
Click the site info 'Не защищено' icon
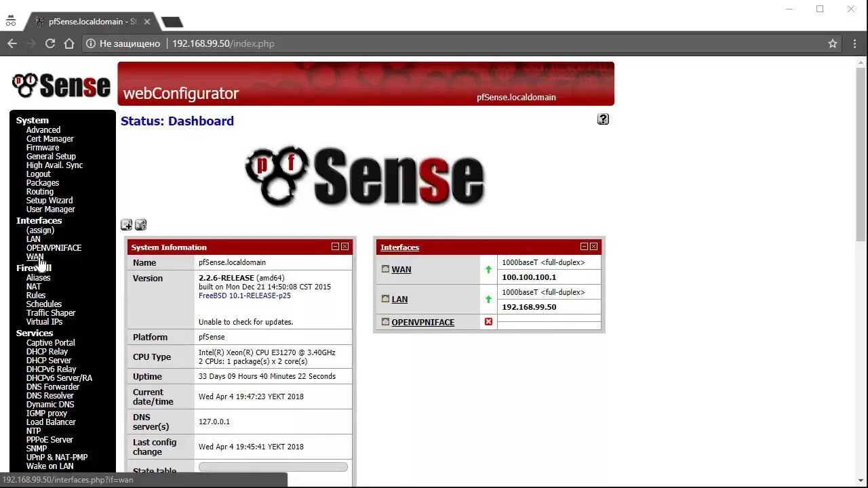90,43
